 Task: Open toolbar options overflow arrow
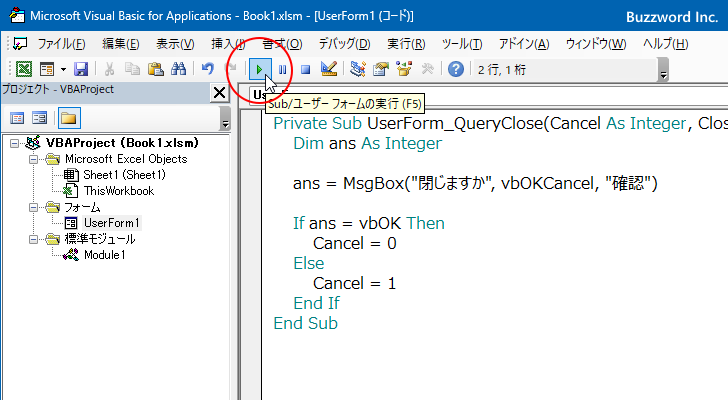pos(663,71)
